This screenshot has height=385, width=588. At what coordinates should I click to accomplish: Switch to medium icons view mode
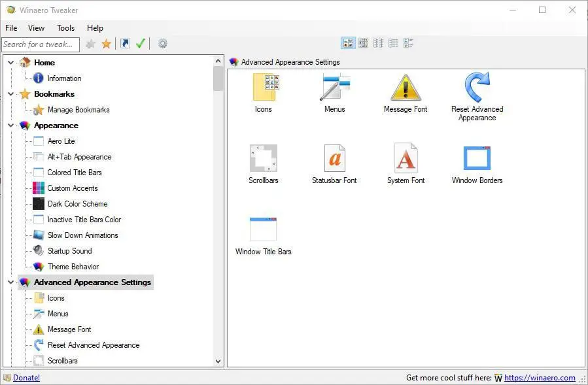click(363, 43)
